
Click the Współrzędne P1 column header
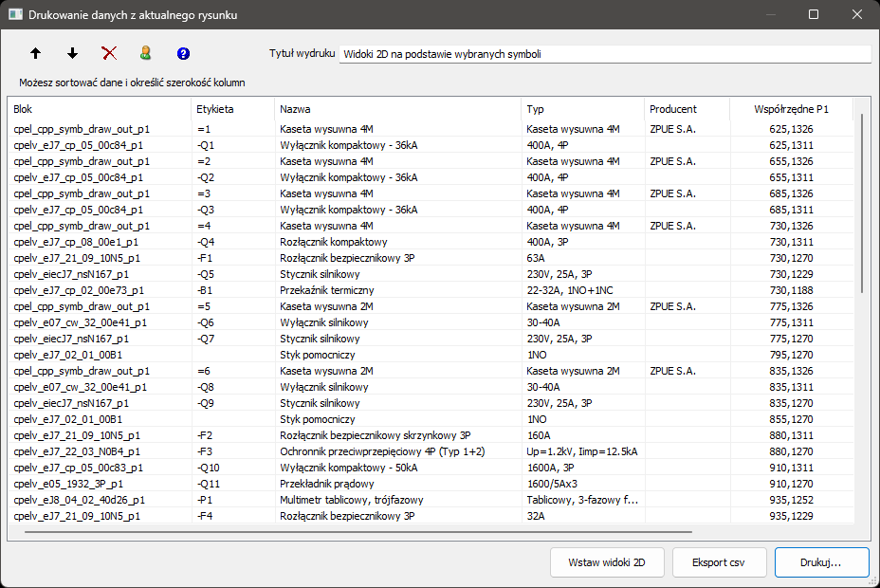pos(790,109)
